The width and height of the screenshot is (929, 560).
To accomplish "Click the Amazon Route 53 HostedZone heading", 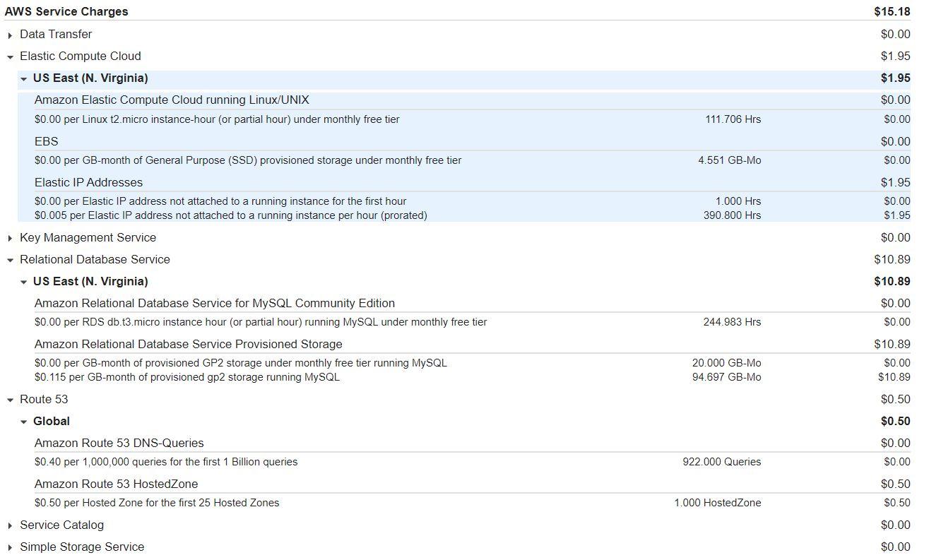I will point(117,484).
